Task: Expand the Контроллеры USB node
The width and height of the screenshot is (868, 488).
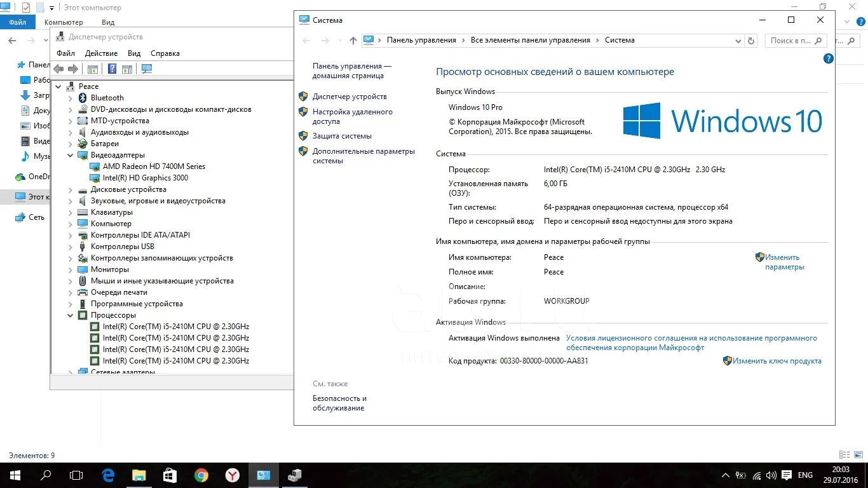Action: [x=71, y=247]
